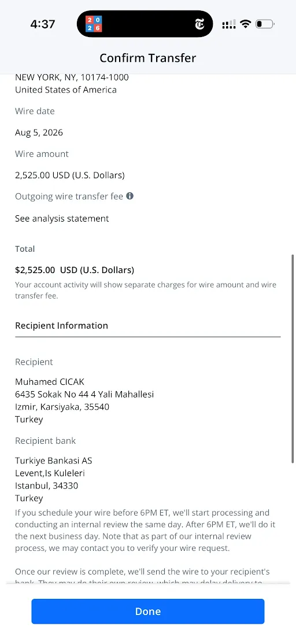Tap the Outgoing wire transfer fee label
Viewport: 296px width, 644px height.
click(69, 196)
